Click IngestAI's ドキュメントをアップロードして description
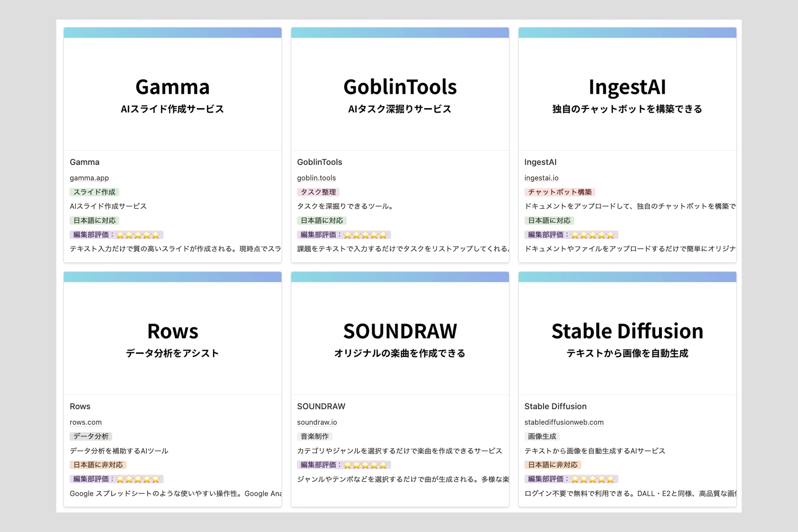Viewport: 798px width, 532px height. [x=630, y=206]
